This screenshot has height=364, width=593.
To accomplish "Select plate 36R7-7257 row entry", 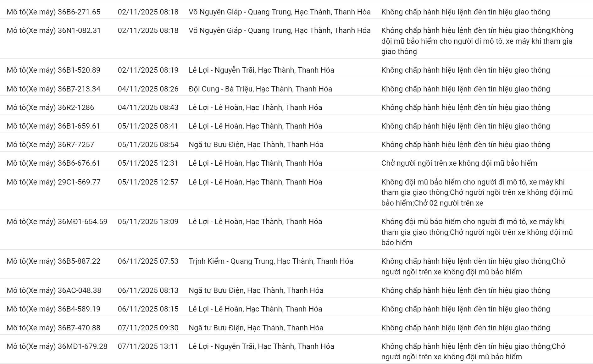I will point(50,145).
